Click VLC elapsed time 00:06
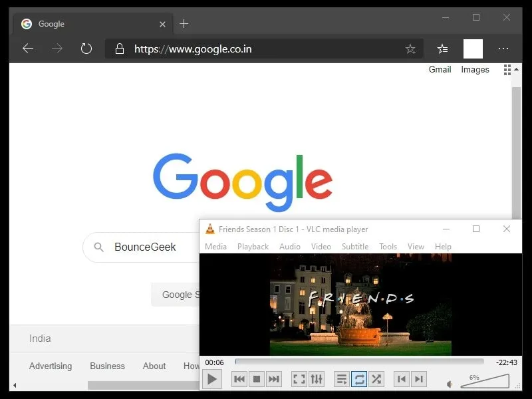The width and height of the screenshot is (532, 399). pyautogui.click(x=214, y=362)
